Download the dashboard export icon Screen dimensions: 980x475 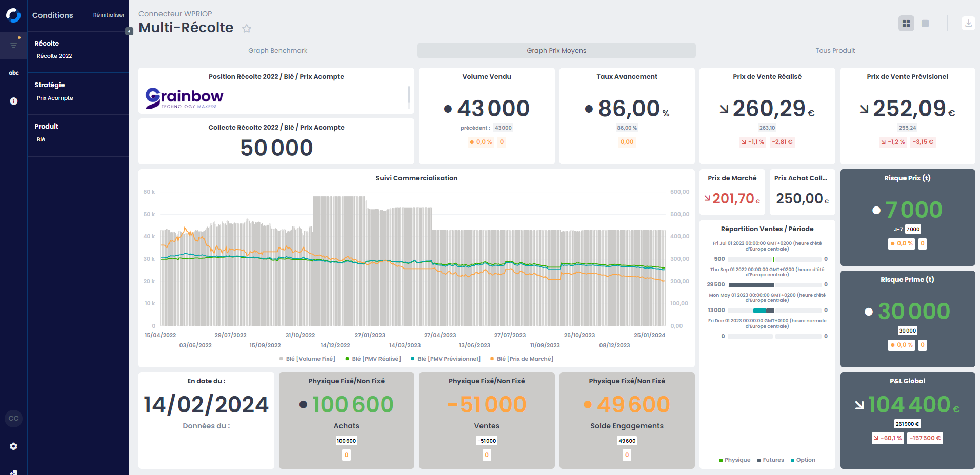point(968,23)
